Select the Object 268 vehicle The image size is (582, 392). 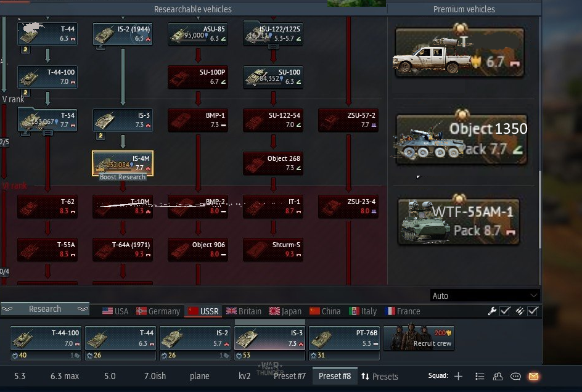273,163
